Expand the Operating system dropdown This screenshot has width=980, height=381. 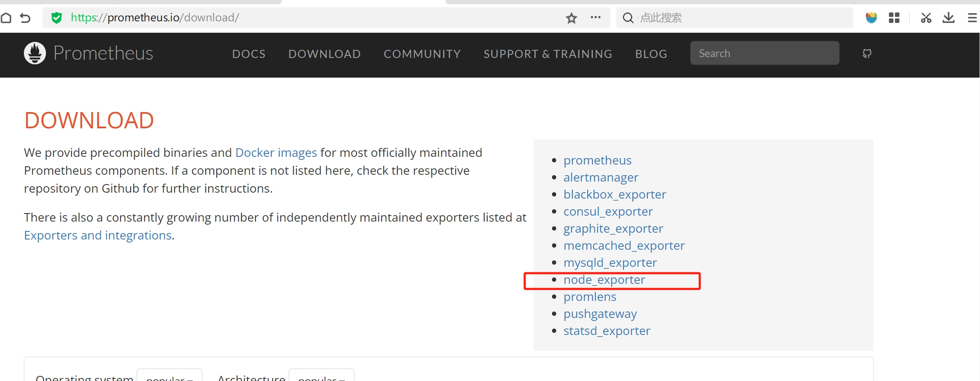(x=170, y=376)
